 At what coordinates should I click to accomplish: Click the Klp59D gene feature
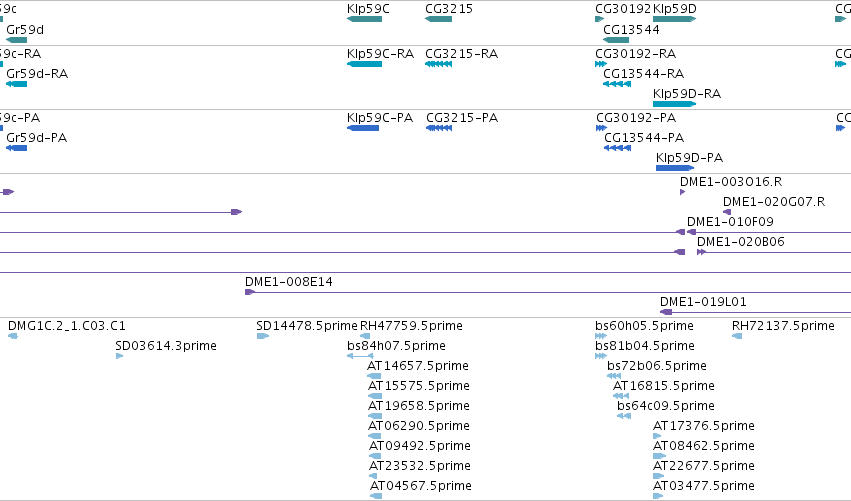coord(675,19)
